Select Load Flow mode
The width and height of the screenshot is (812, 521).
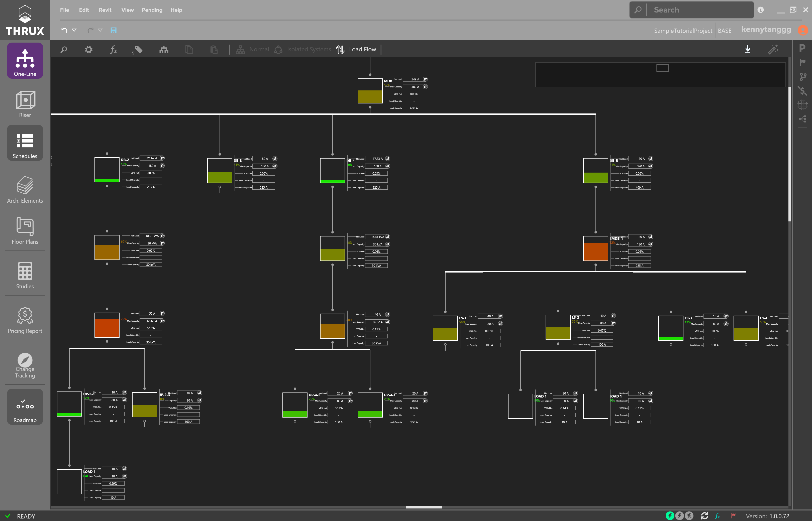pos(356,49)
